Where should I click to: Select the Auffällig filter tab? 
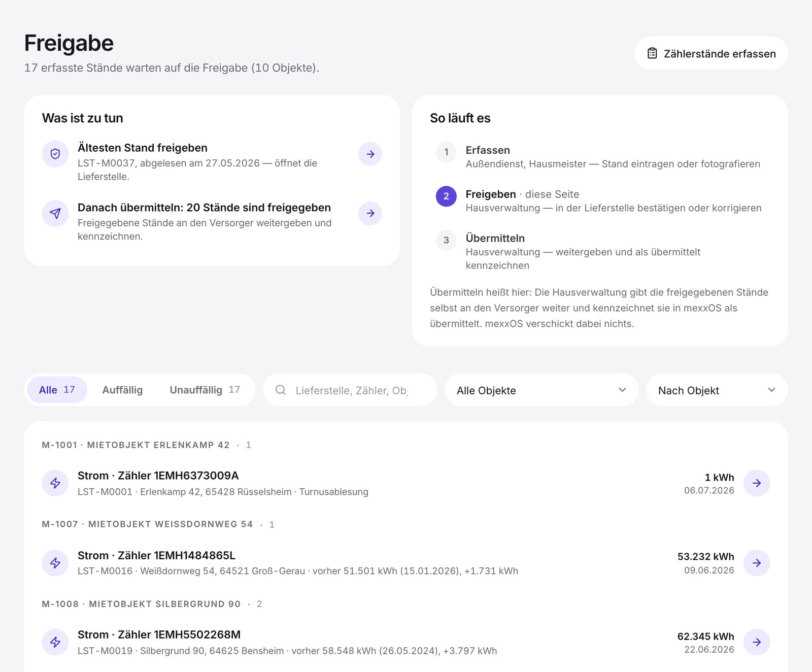(x=122, y=390)
